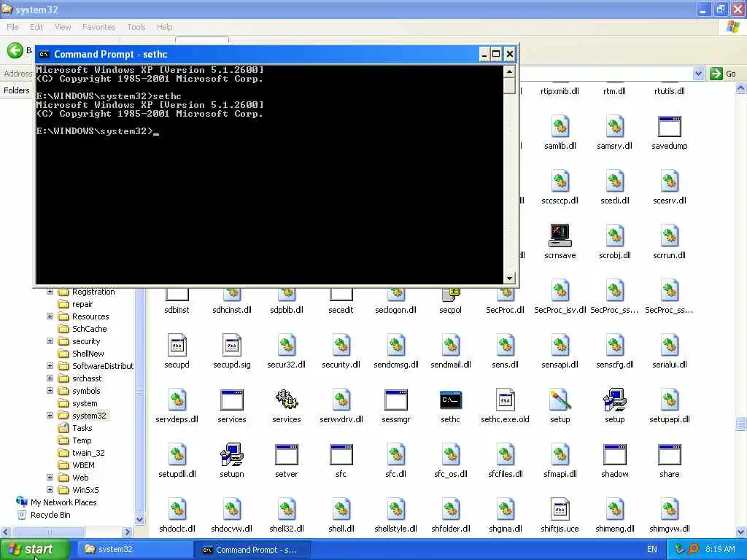Image resolution: width=747 pixels, height=560 pixels.
Task: Click the system tray clock
Action: coord(720,550)
